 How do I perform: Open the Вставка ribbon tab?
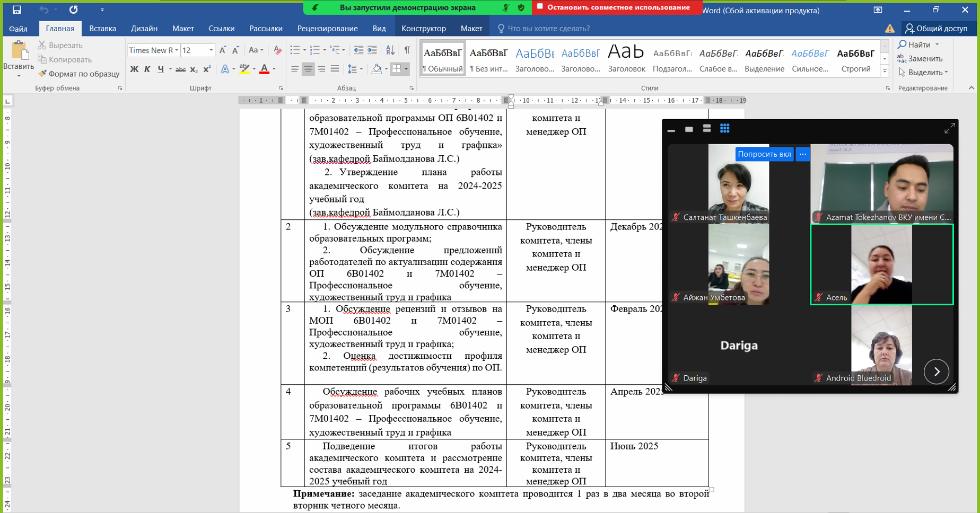(102, 29)
